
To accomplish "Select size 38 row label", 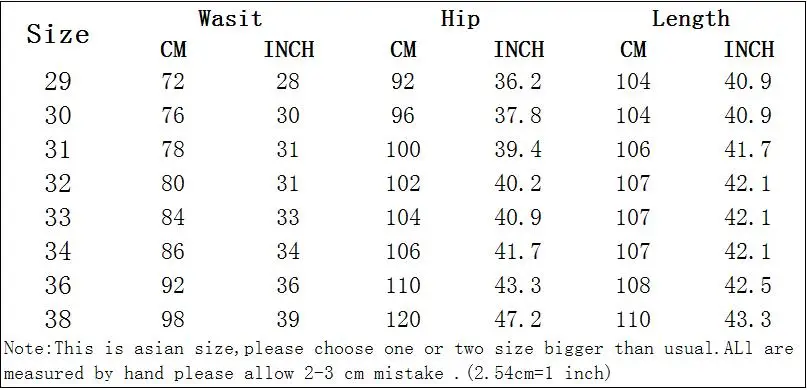I will coord(58,319).
